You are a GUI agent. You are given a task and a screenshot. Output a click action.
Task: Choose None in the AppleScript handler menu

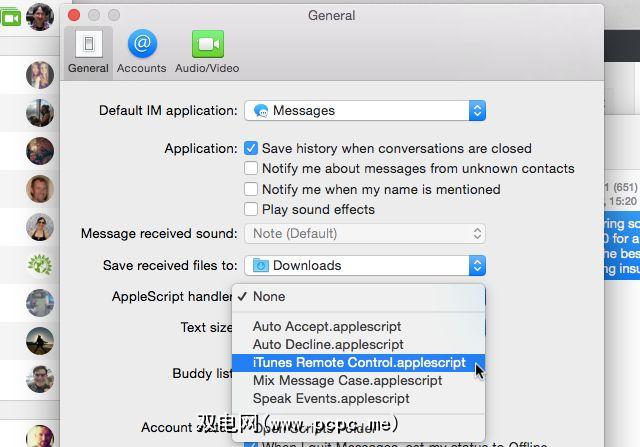358,297
